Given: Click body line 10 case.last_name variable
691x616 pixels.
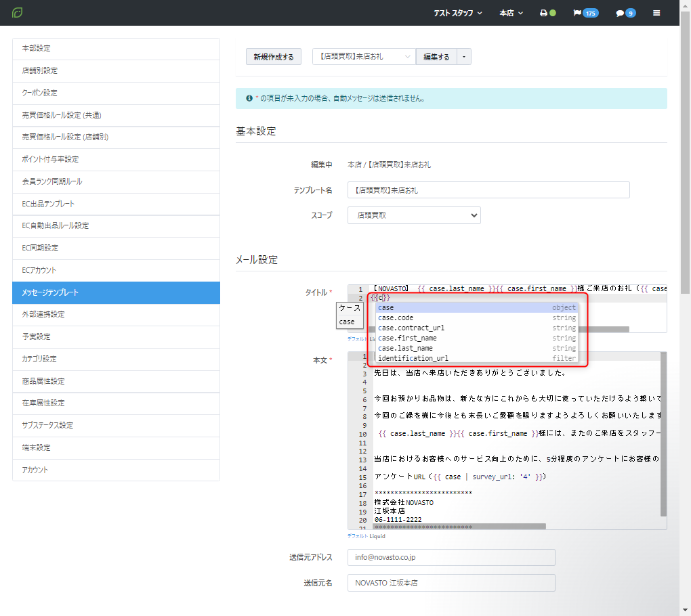Looking at the screenshot, I should click(x=418, y=434).
